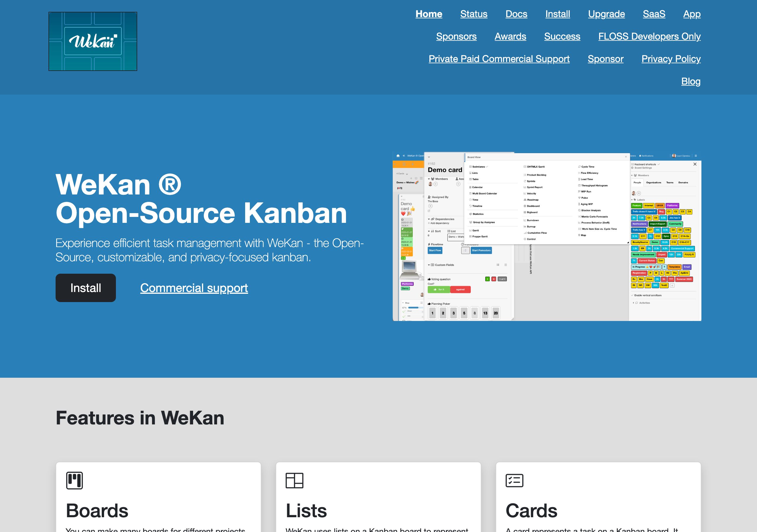The width and height of the screenshot is (757, 532).
Task: Click the Sponsor navigation link
Action: click(x=605, y=59)
